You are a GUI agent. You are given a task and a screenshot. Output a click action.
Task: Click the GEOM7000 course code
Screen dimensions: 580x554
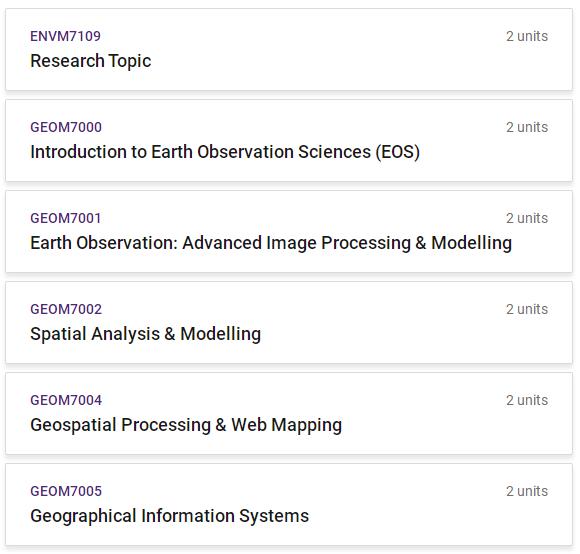click(x=66, y=127)
